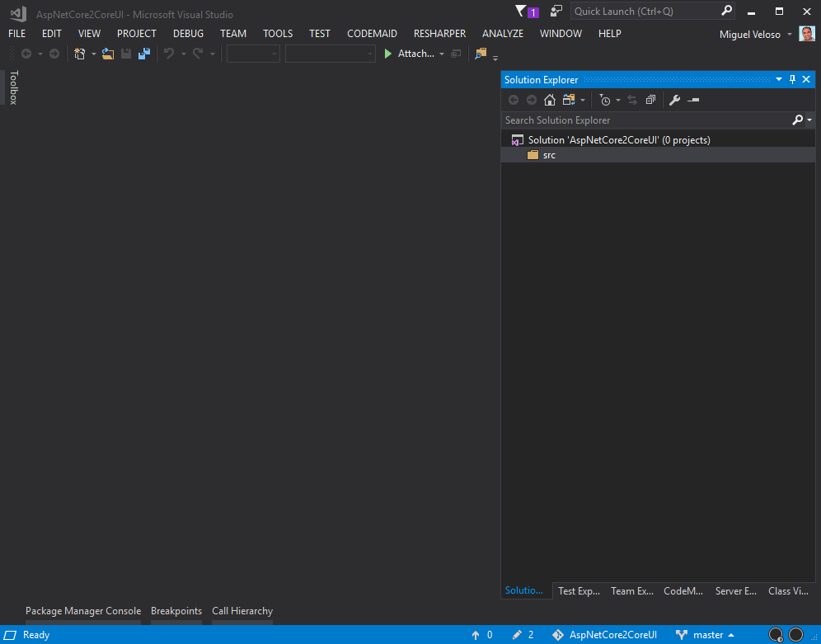Open the DEBUG menu

pos(188,34)
